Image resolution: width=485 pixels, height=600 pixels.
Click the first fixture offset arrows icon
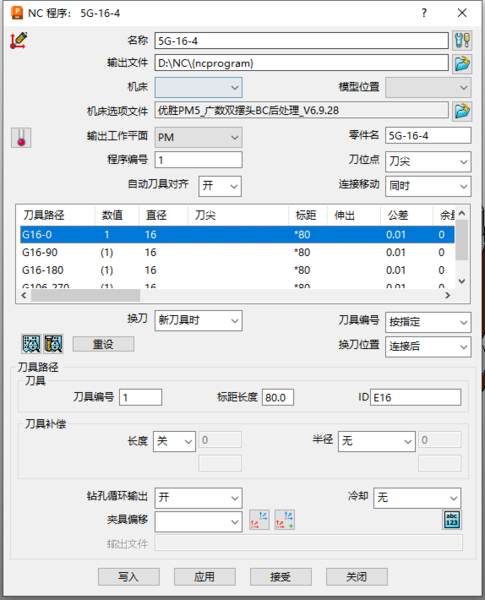pyautogui.click(x=259, y=520)
